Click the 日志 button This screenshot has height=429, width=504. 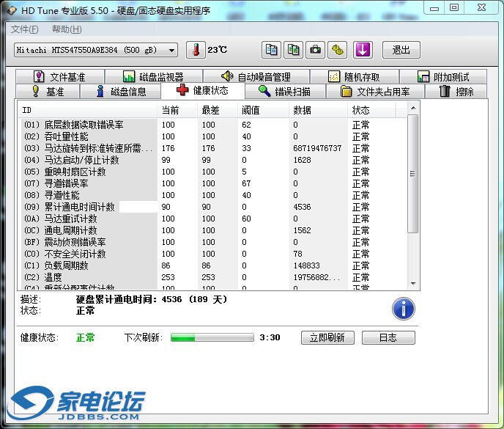pyautogui.click(x=388, y=337)
